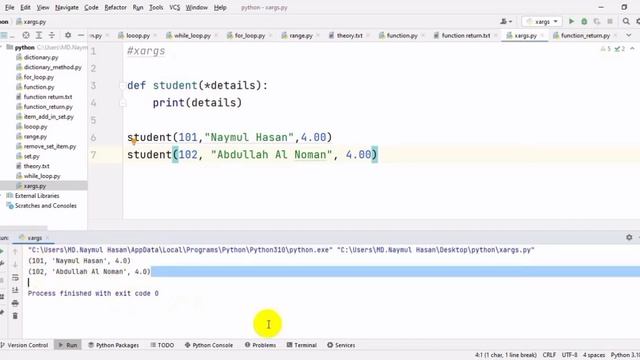The height and width of the screenshot is (360, 640).
Task: Open the Services tool window
Action: [341, 345]
